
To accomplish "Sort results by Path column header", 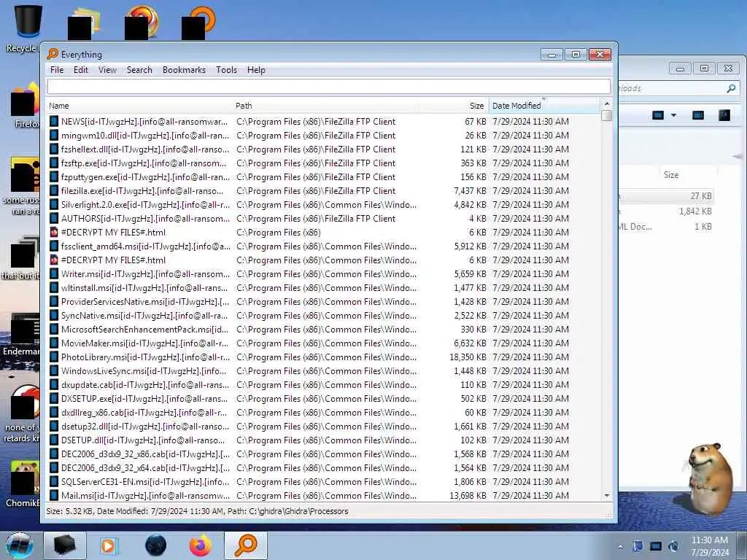I will [325, 106].
